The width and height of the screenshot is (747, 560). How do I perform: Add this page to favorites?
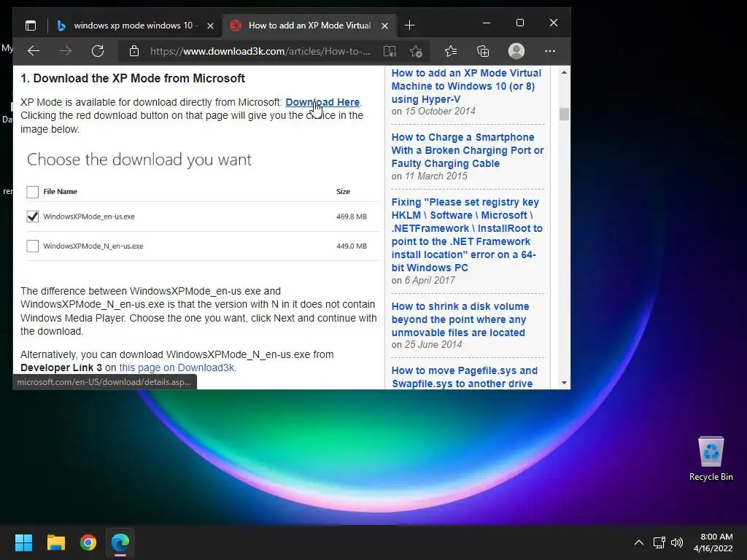416,51
